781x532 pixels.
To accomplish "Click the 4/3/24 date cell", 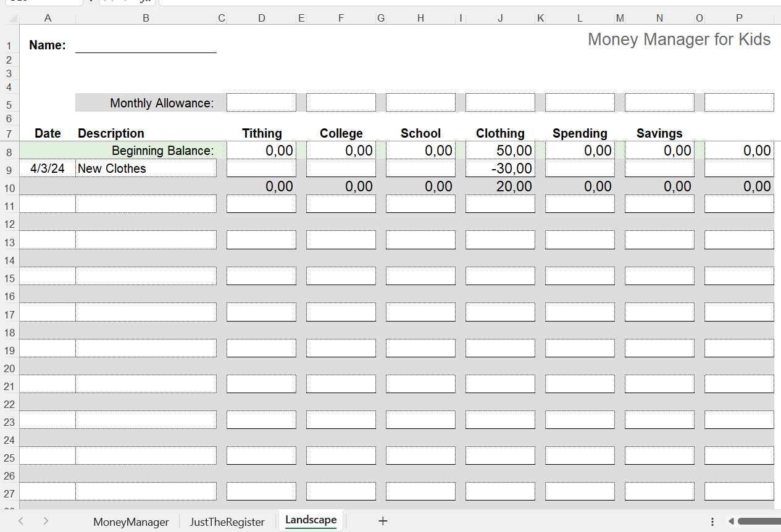I will tap(48, 168).
